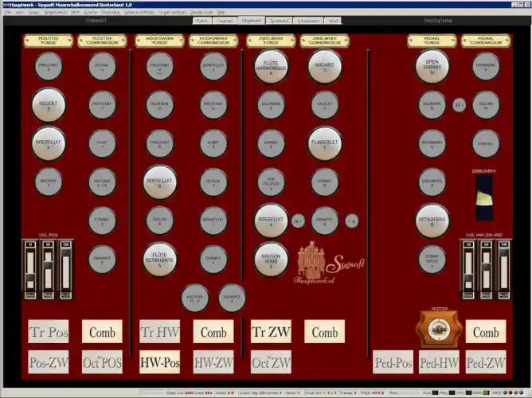The image size is (532, 398).
Task: Select the Positief Fonds division label
Action: pos(49,41)
